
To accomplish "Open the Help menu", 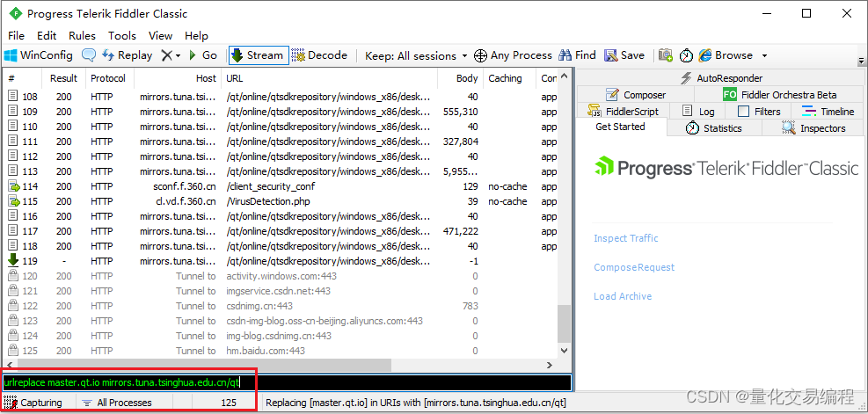I will (196, 35).
